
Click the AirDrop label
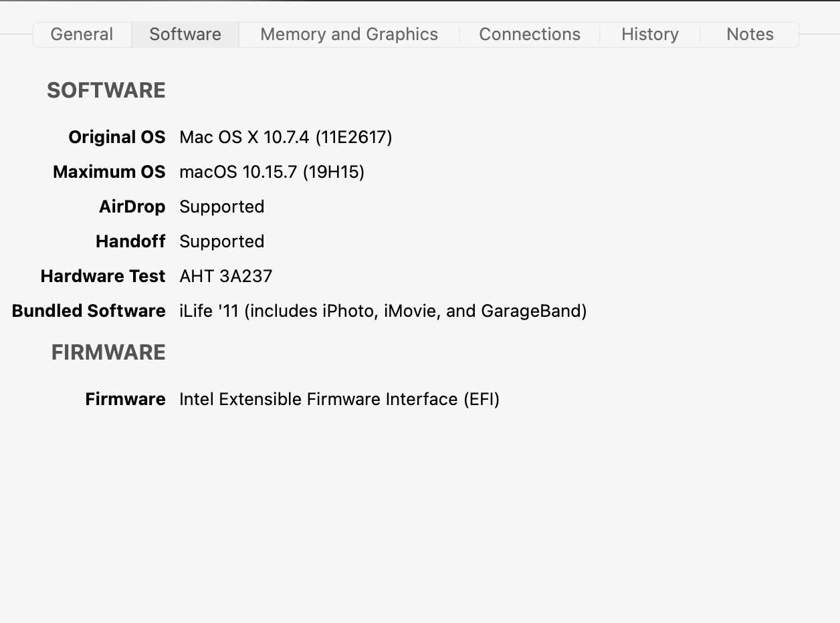pyautogui.click(x=132, y=207)
